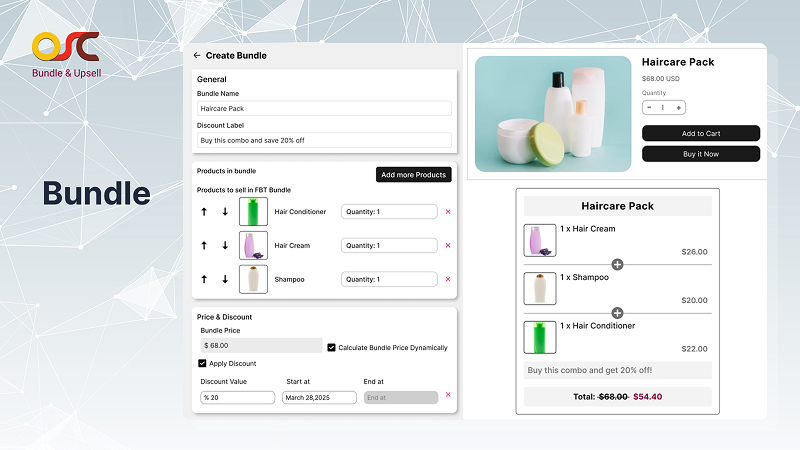Remove Hair Conditioner with red X
This screenshot has width=800, height=450.
click(x=448, y=212)
